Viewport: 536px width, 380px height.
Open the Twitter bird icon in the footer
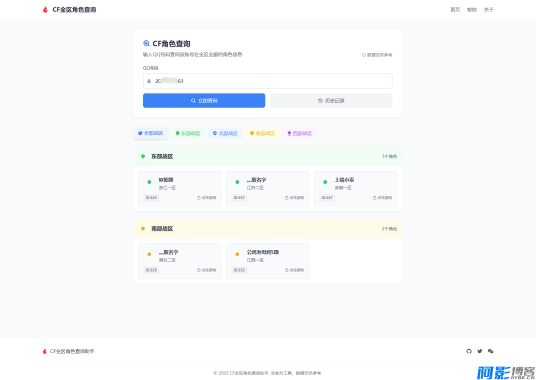coord(480,351)
